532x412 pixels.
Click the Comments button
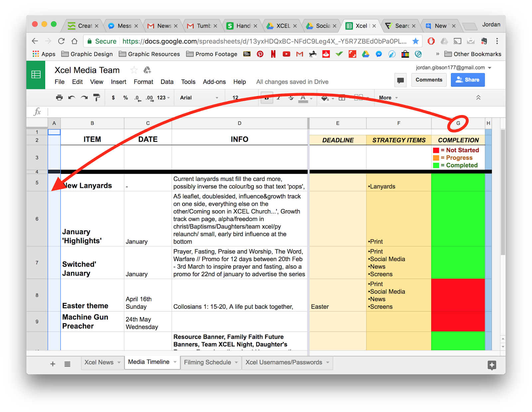pyautogui.click(x=429, y=80)
